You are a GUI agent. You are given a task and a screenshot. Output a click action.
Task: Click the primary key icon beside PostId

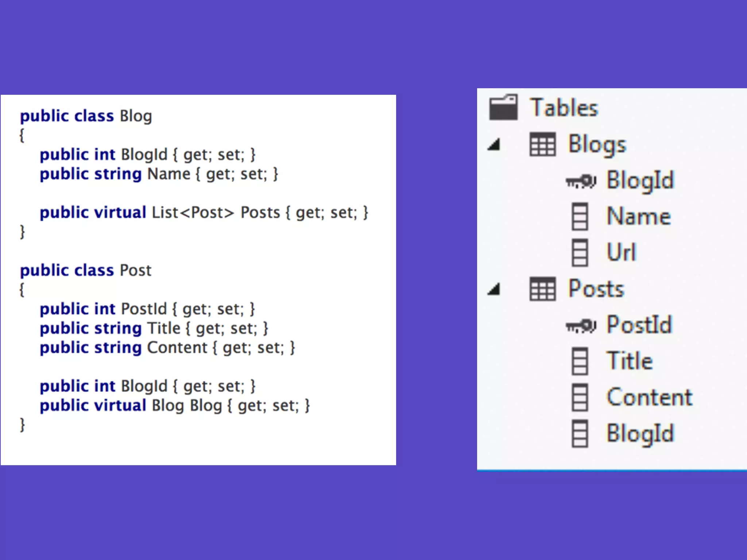[x=581, y=325]
